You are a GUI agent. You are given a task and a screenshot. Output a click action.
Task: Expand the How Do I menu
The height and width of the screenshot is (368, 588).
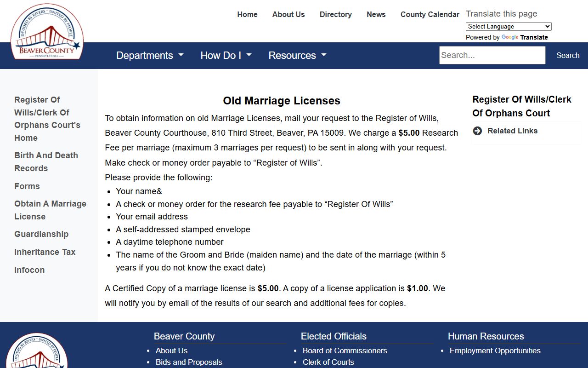tap(226, 55)
